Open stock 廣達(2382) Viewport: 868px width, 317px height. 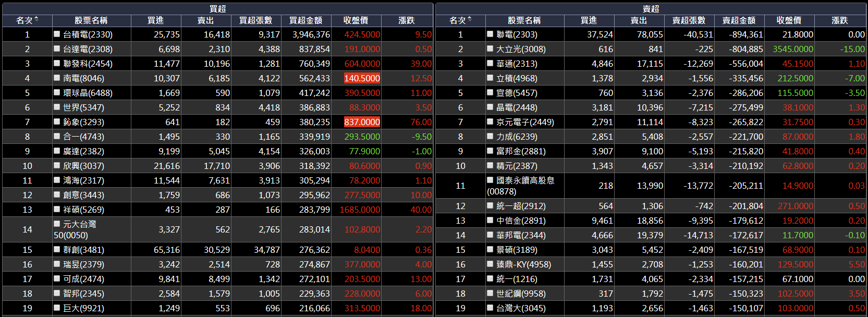83,151
